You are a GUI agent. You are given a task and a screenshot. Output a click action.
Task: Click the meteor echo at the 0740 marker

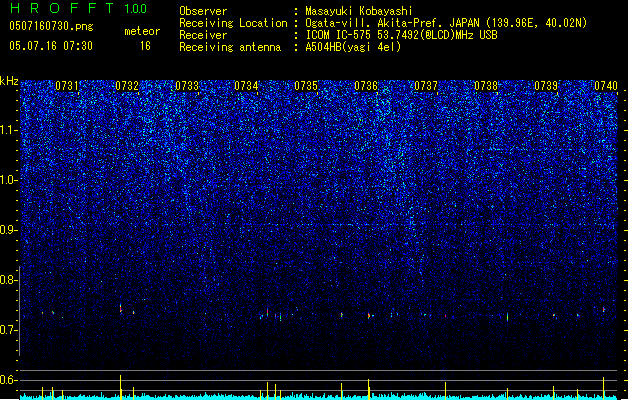[604, 309]
